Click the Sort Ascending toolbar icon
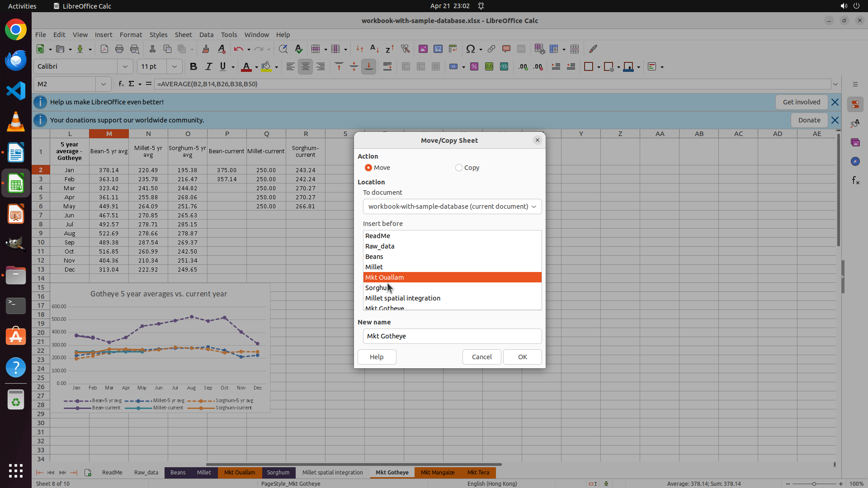This screenshot has height=488, width=868. click(374, 49)
